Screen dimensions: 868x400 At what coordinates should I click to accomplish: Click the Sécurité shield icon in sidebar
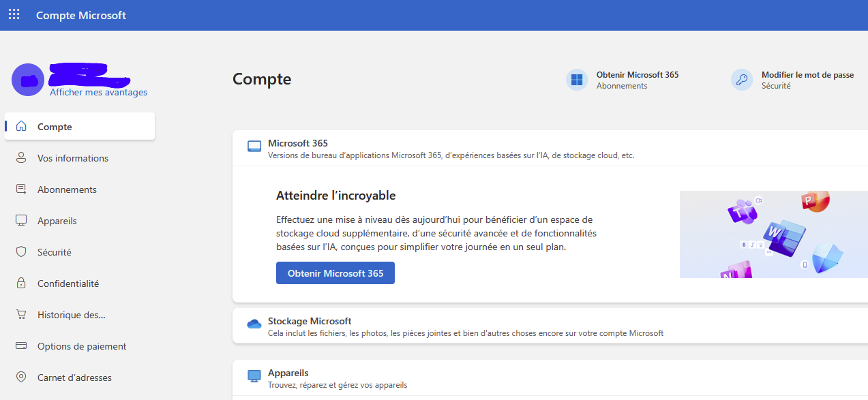(21, 252)
